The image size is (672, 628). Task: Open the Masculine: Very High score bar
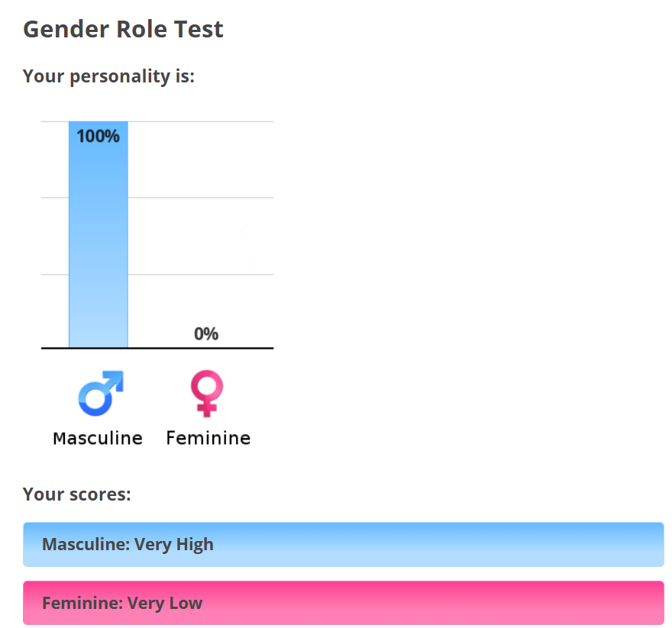(344, 545)
